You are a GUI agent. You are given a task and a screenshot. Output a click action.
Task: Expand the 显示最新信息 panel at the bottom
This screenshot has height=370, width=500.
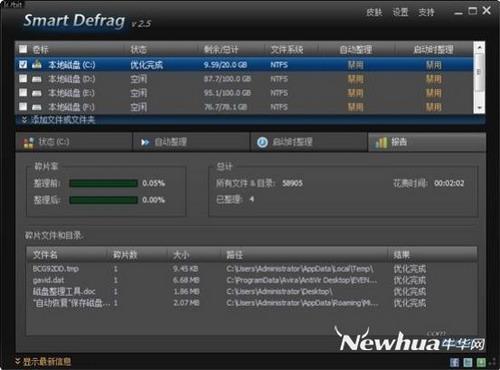click(x=43, y=362)
